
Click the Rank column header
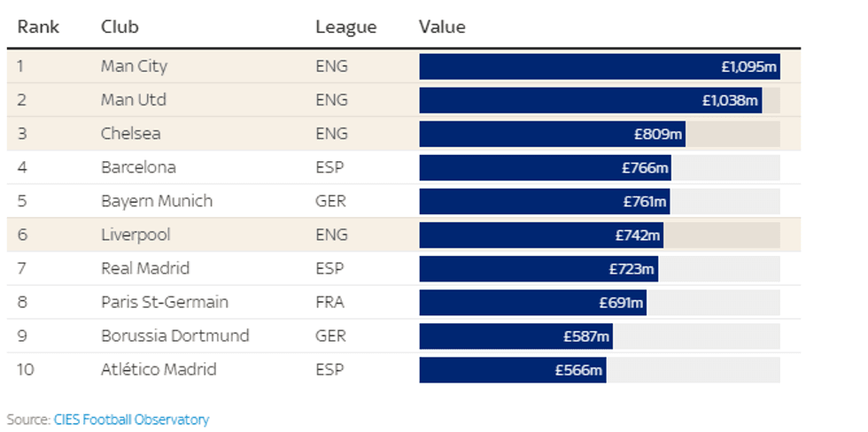[38, 27]
